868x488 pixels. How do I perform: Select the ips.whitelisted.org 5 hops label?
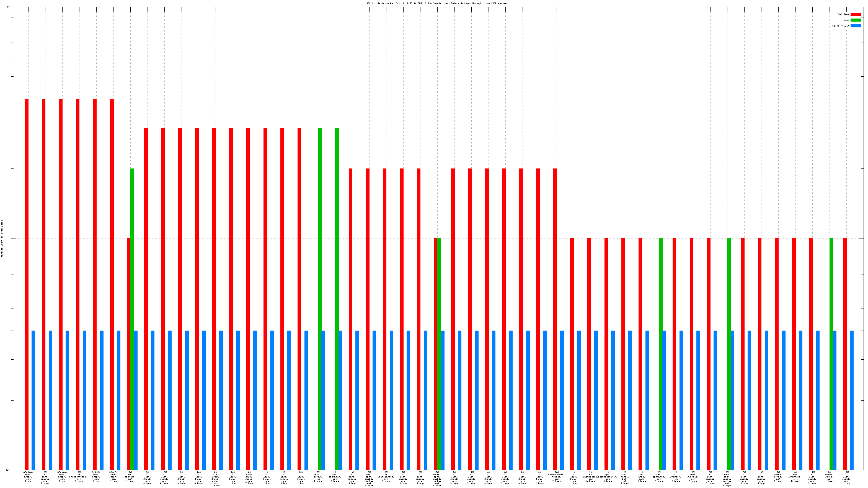(x=386, y=477)
